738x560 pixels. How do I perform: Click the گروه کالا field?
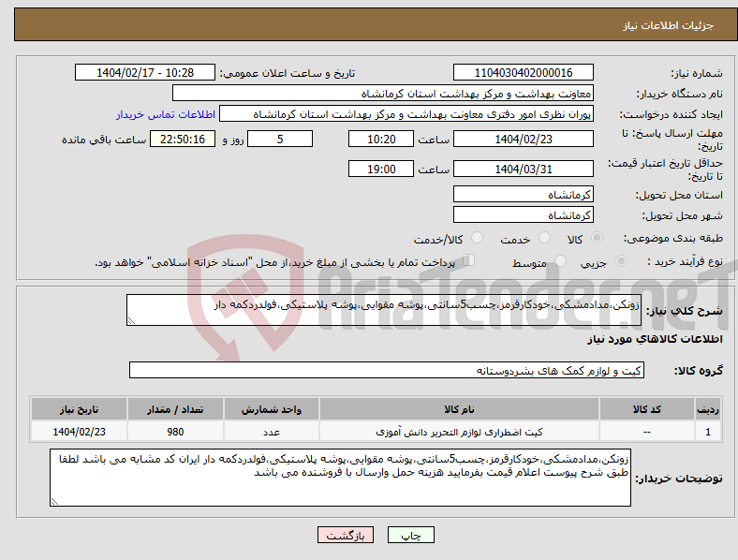[x=387, y=370]
